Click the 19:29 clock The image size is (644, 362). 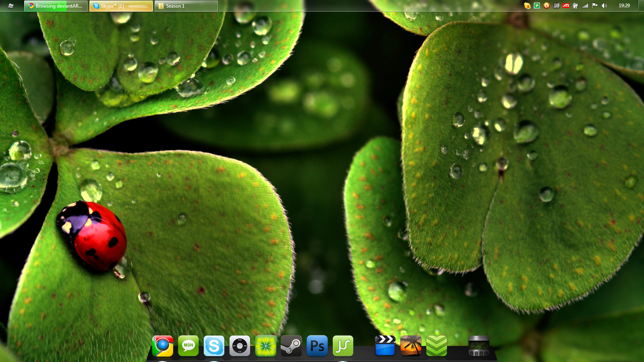[x=624, y=6]
